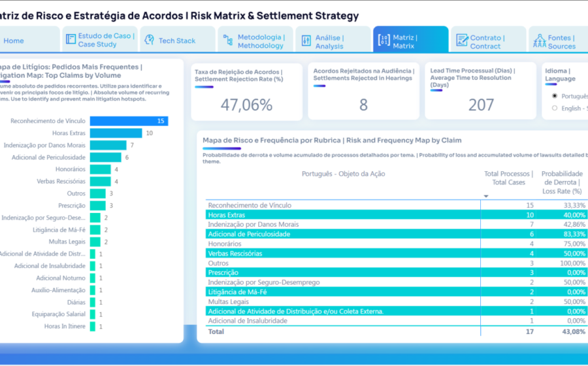Open the Home tab
Screen dimensions: 588x366
pyautogui.click(x=29, y=39)
